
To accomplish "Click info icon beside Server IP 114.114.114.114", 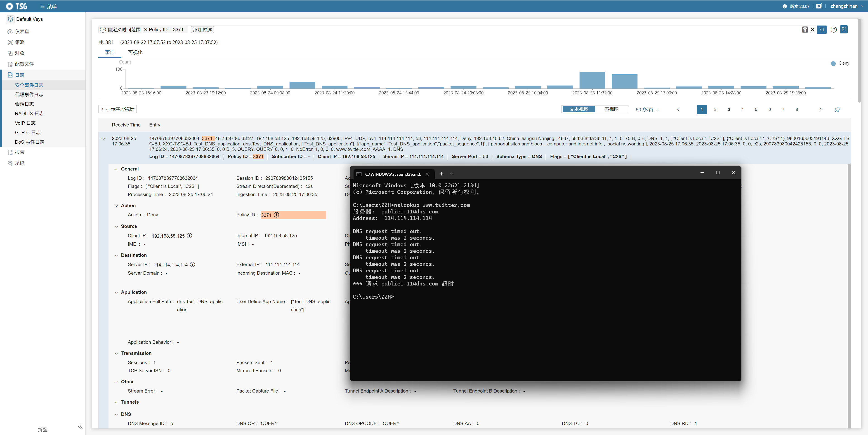I will click(192, 265).
